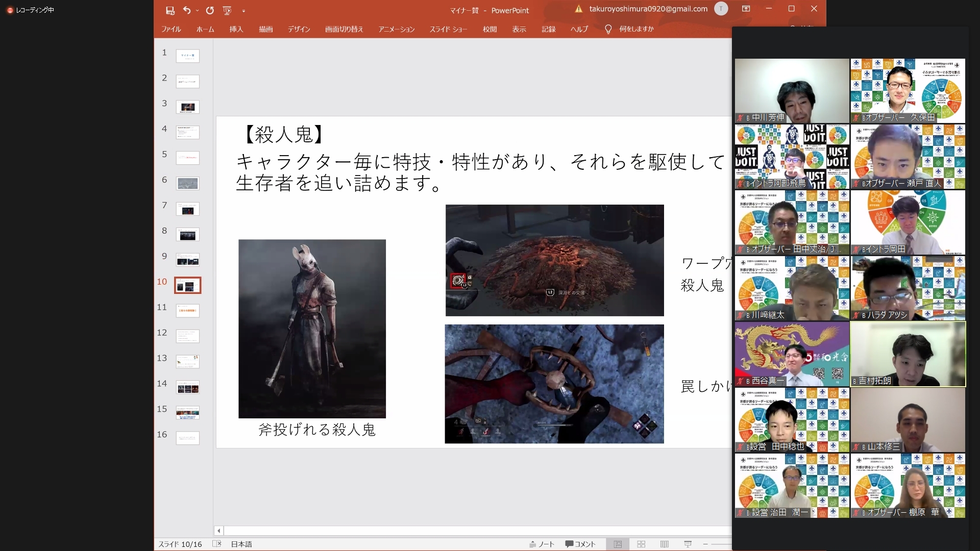Switch to the 描画 ribbon tab
The height and width of the screenshot is (551, 980).
(x=265, y=29)
